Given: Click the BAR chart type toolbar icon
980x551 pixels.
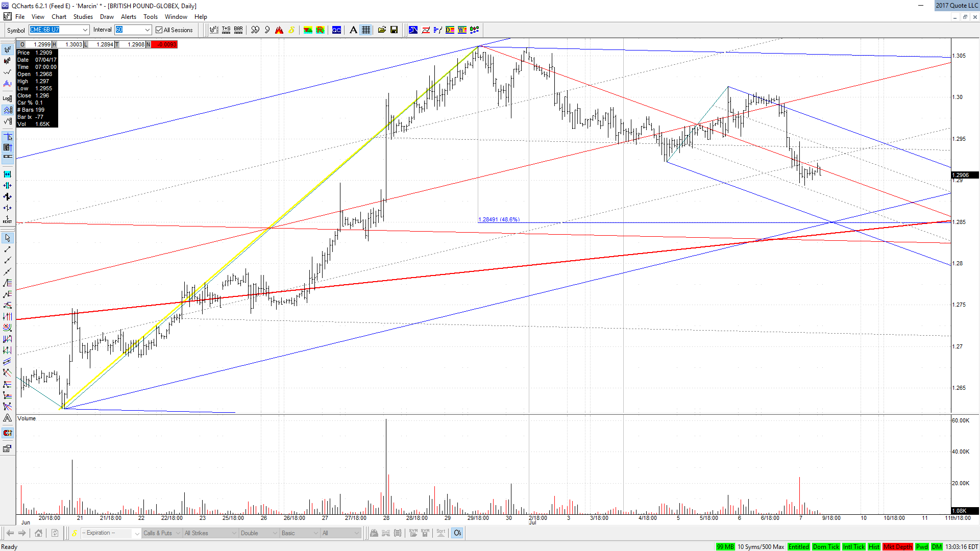Looking at the screenshot, I should tap(238, 30).
